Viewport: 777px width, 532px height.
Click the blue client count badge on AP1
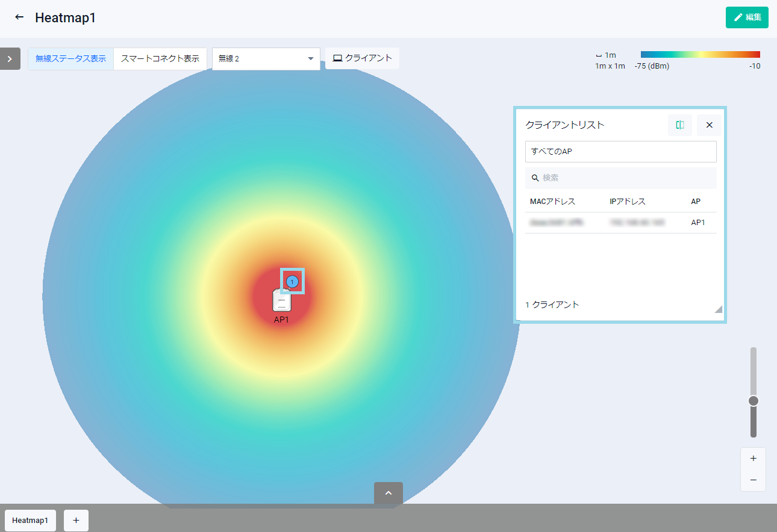293,281
